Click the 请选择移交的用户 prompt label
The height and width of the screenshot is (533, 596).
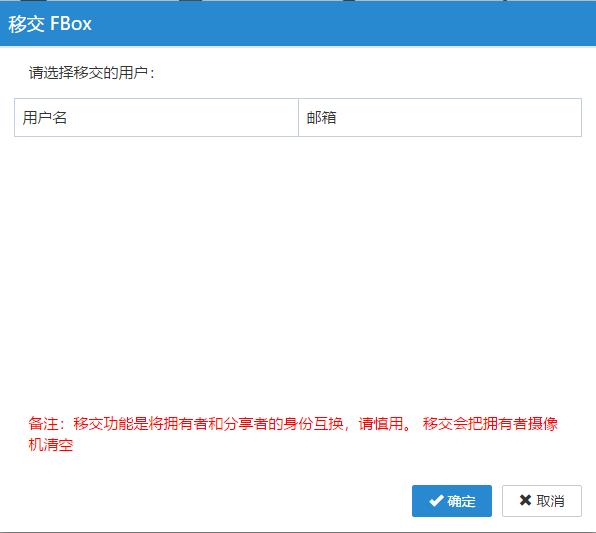pos(92,73)
